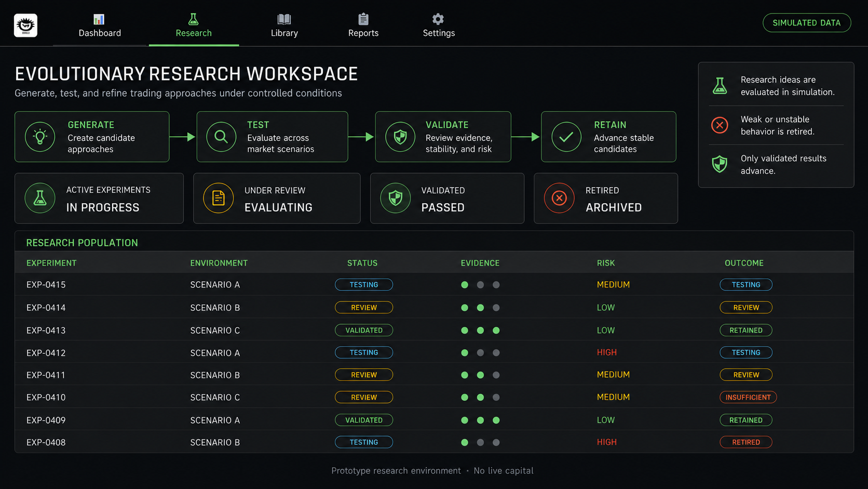The width and height of the screenshot is (868, 489).
Task: Click TESTING outcome badge for EXP-0412
Action: pos(746,352)
